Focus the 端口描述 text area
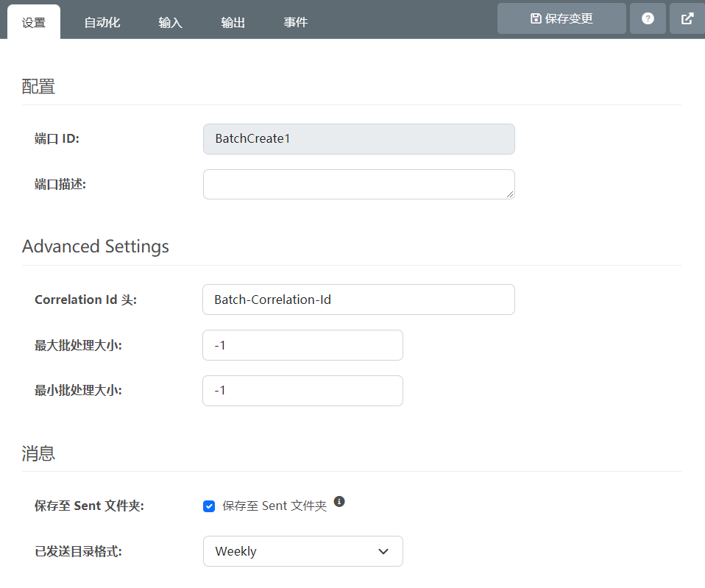The height and width of the screenshot is (588, 705). click(359, 184)
